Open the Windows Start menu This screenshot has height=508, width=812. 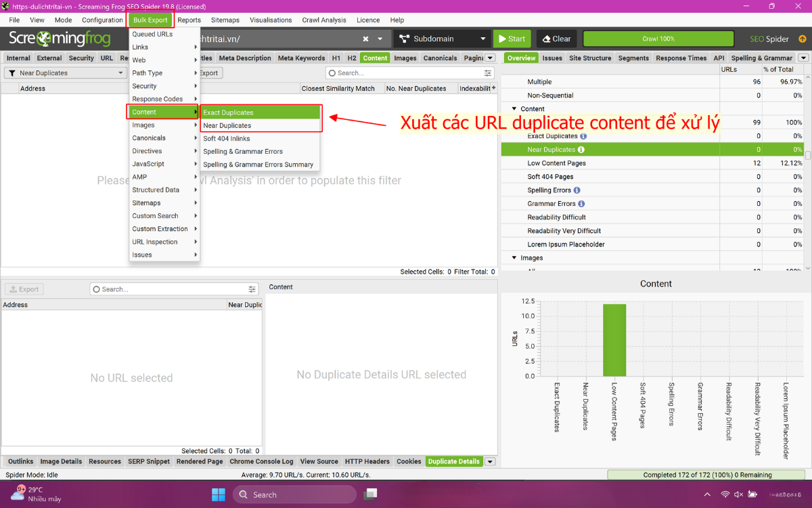(218, 494)
